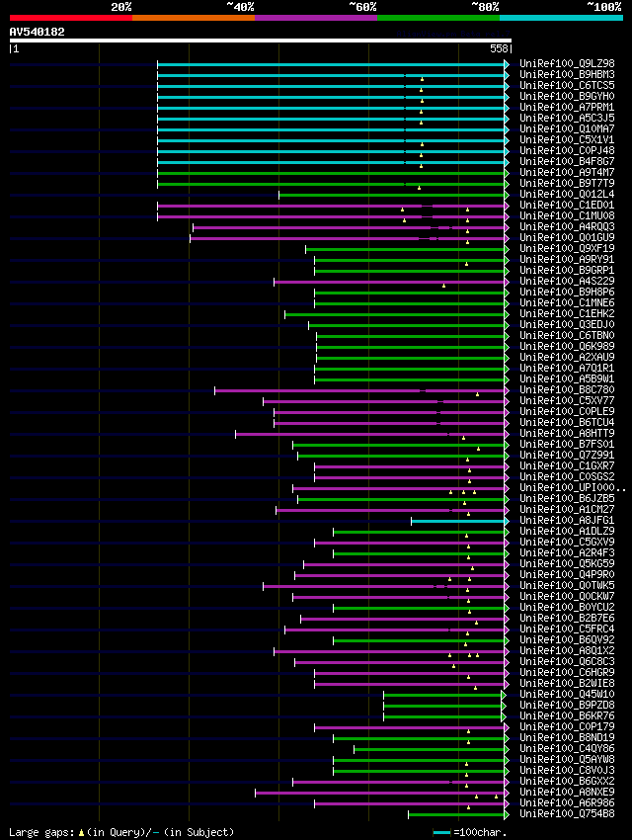This screenshot has width=632, height=840.
Task: Click the arrowhead ending the Q012L4 bar
Action: click(x=507, y=195)
